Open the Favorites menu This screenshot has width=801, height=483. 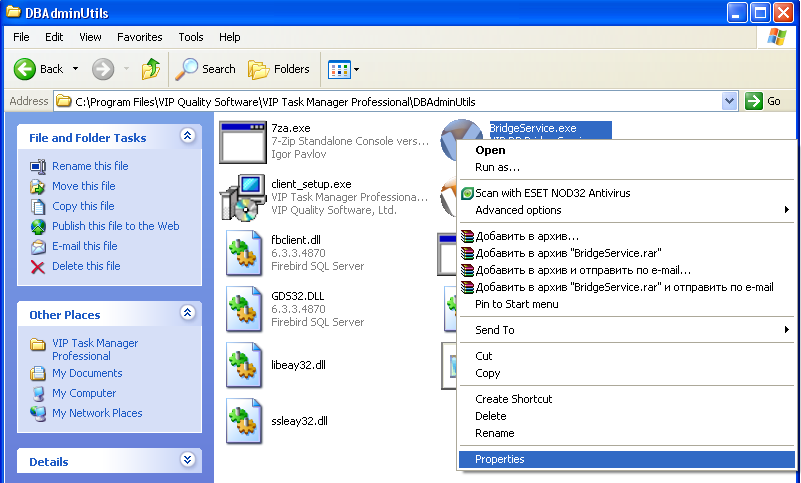pos(139,37)
